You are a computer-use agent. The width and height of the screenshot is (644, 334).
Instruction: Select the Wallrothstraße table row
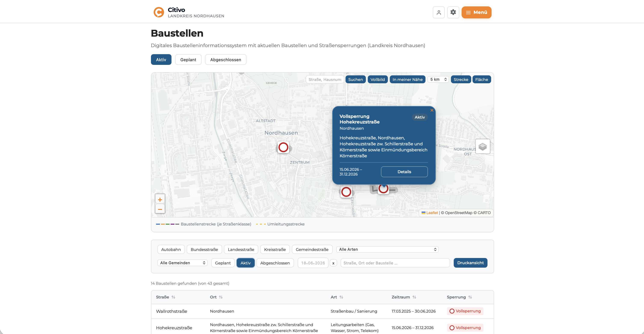click(x=322, y=311)
